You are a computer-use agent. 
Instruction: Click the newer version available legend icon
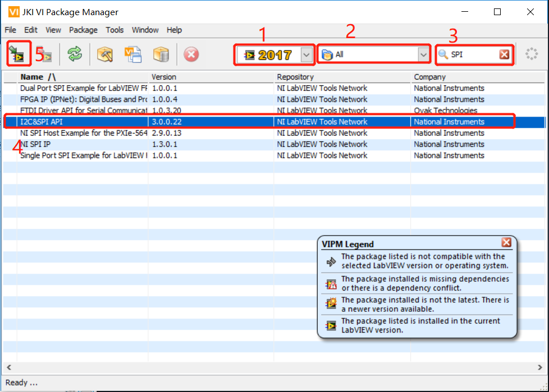tap(331, 303)
